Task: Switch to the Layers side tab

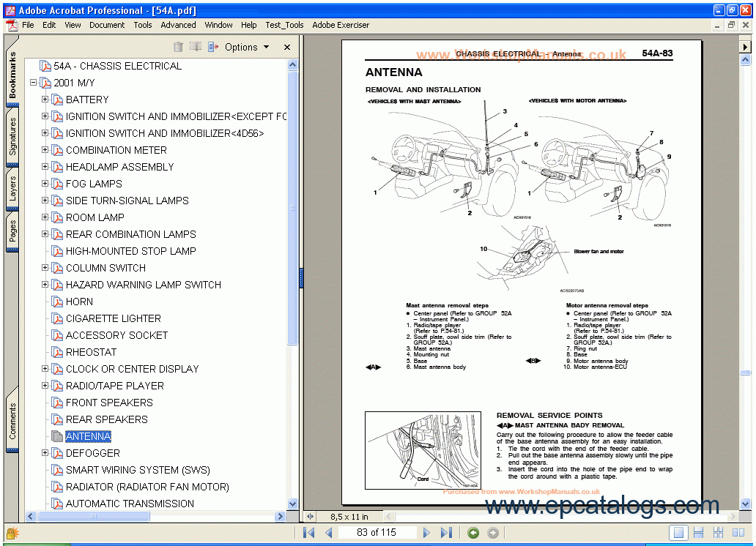Action: pyautogui.click(x=12, y=188)
